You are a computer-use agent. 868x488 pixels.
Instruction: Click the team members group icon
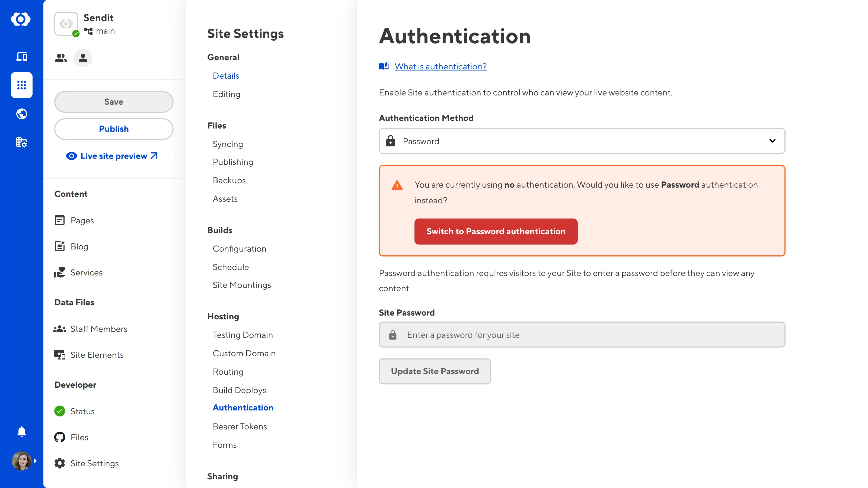point(61,58)
